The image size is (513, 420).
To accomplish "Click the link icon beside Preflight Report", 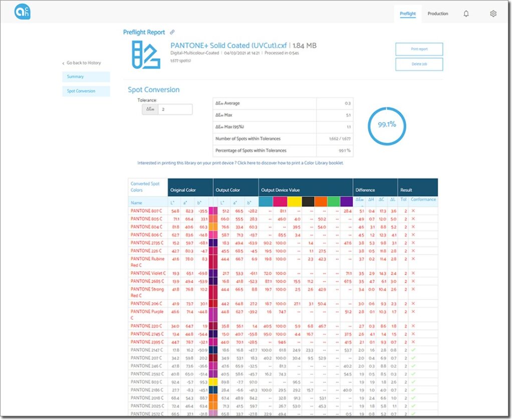I will click(x=172, y=32).
